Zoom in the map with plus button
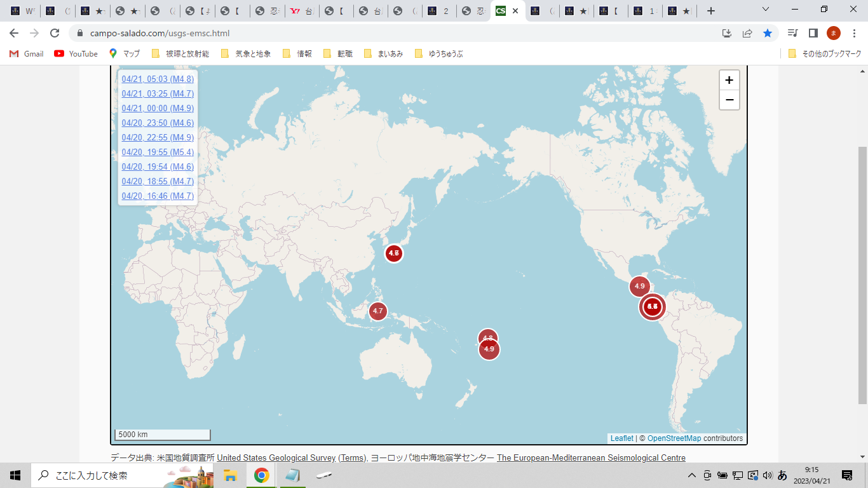The image size is (868, 488). pyautogui.click(x=729, y=80)
